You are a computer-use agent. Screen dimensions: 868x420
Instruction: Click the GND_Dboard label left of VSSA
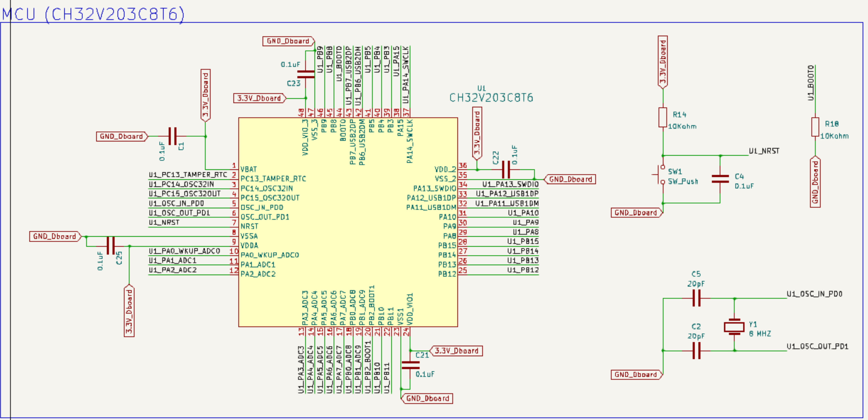[55, 236]
